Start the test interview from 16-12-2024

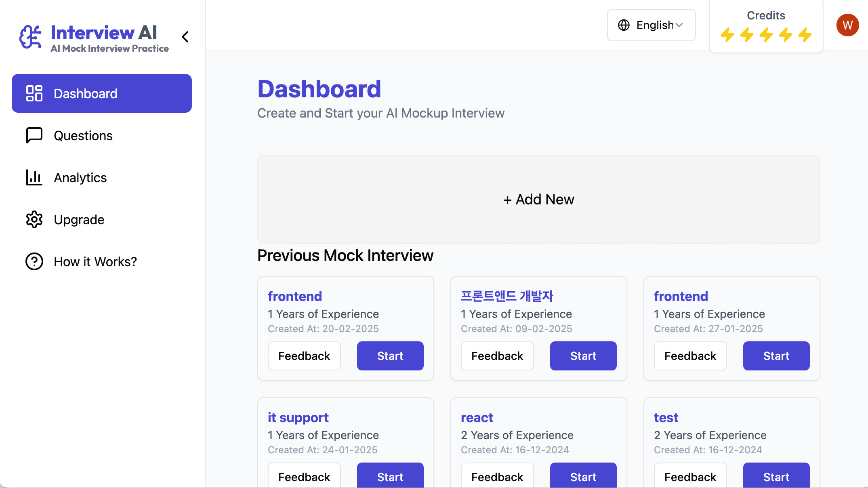click(776, 475)
